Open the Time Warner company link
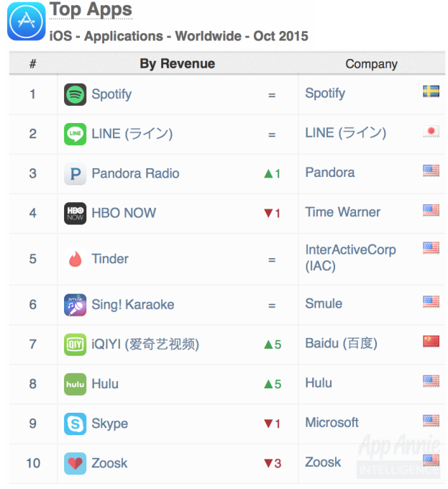448x489 pixels. point(342,212)
